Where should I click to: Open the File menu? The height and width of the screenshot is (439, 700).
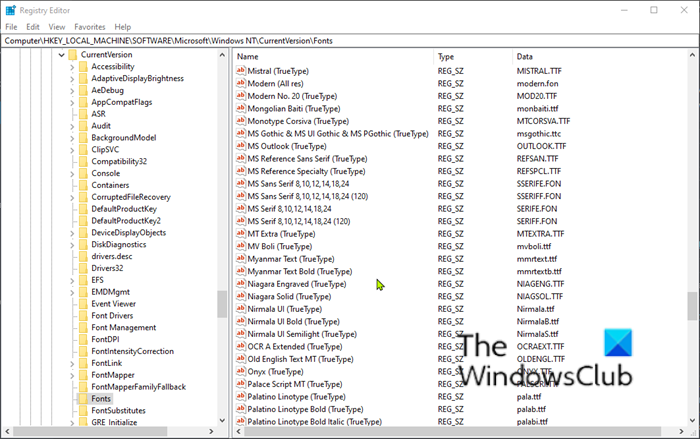tap(11, 27)
